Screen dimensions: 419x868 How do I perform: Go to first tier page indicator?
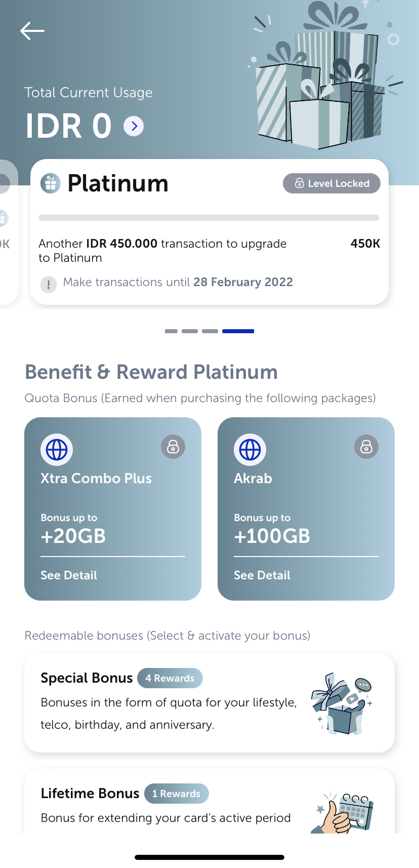171,331
